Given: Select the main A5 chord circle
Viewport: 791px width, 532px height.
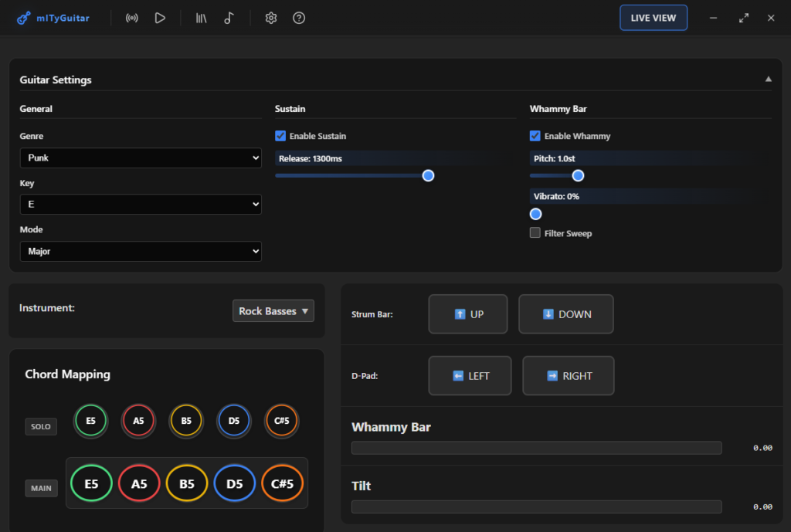Looking at the screenshot, I should pyautogui.click(x=139, y=484).
